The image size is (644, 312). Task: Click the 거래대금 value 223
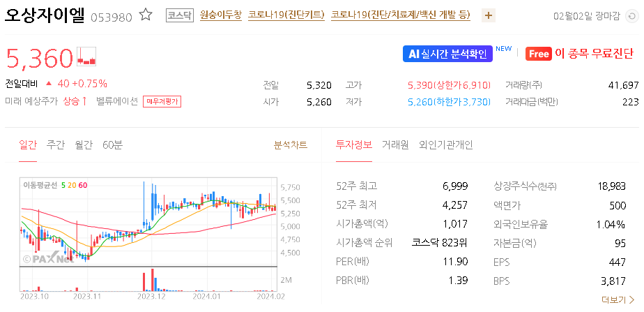pyautogui.click(x=631, y=102)
